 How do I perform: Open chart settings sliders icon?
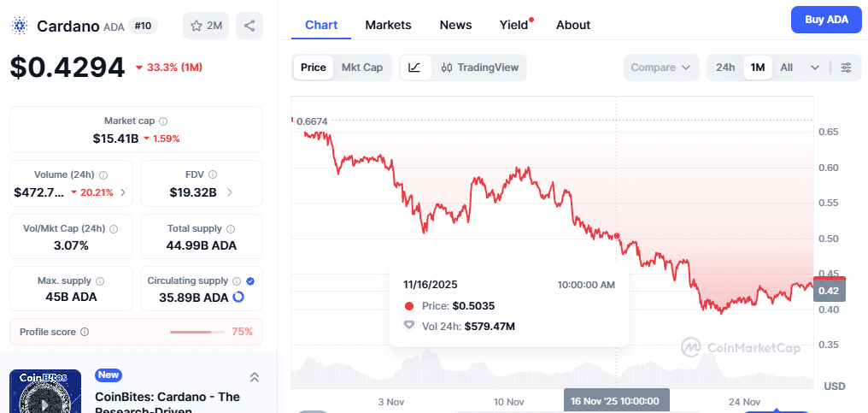tap(846, 68)
